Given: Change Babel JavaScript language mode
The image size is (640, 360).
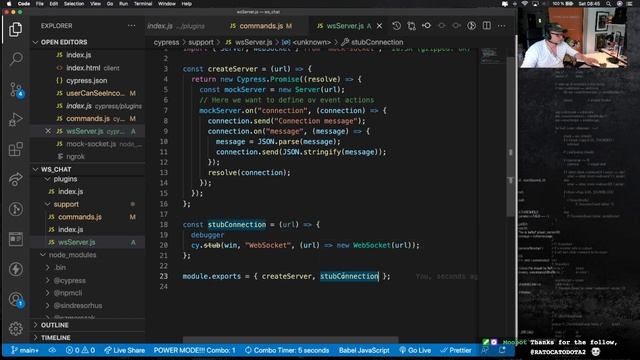Looking at the screenshot, I should (x=364, y=350).
